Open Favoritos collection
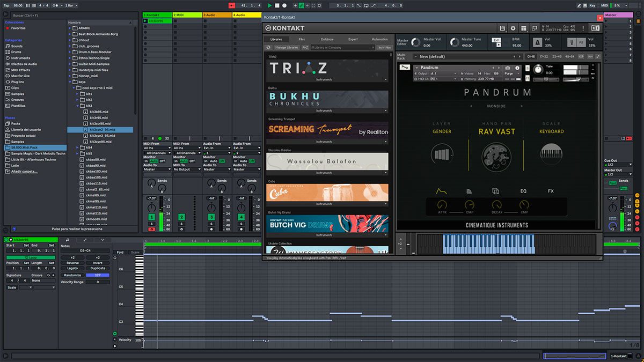 18,28
